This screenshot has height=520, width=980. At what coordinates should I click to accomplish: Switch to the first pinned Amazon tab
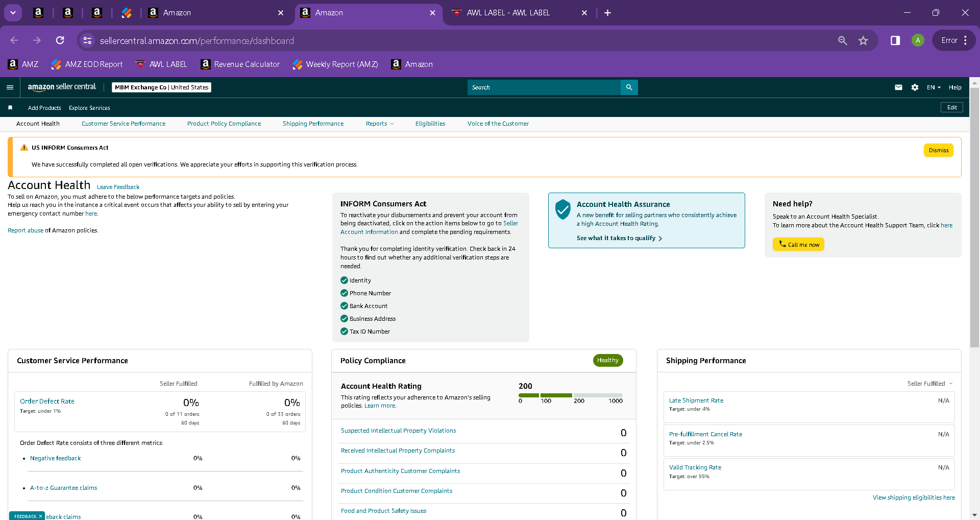pos(38,13)
